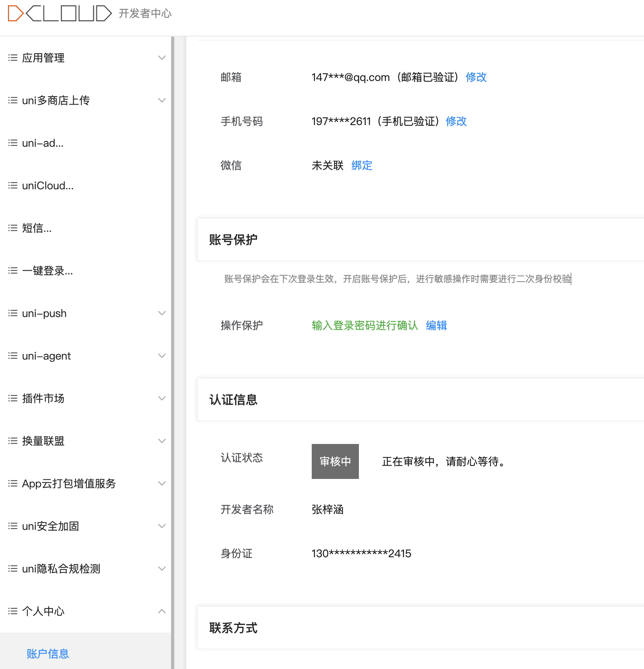This screenshot has width=644, height=669.
Task: Open the 换量联盟 menu item
Action: [x=43, y=441]
